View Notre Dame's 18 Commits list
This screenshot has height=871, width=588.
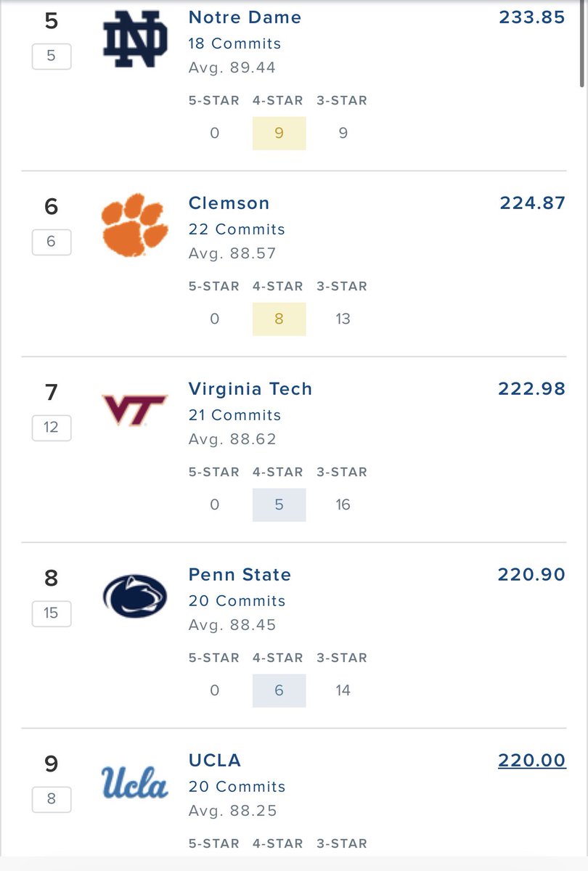[x=234, y=44]
